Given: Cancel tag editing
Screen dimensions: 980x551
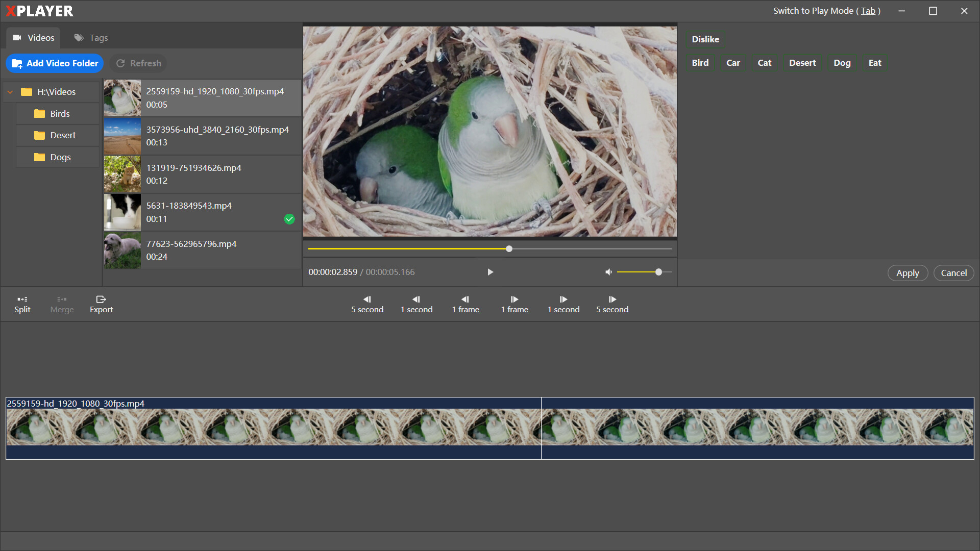Looking at the screenshot, I should coord(953,273).
